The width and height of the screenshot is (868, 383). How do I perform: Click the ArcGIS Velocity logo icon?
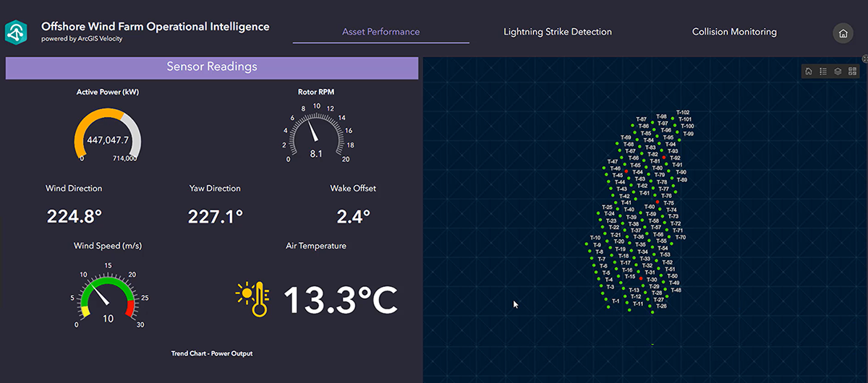click(x=15, y=33)
